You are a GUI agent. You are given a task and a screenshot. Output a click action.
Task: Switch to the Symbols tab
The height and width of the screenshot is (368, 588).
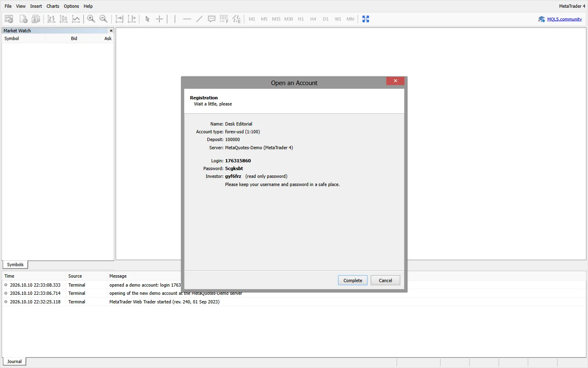15,265
